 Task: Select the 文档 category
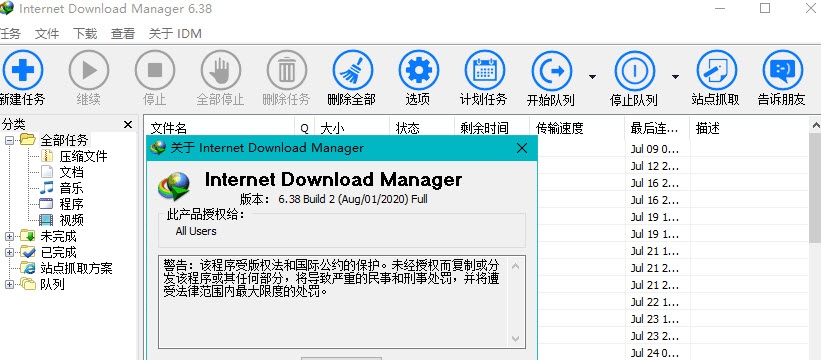(x=71, y=172)
